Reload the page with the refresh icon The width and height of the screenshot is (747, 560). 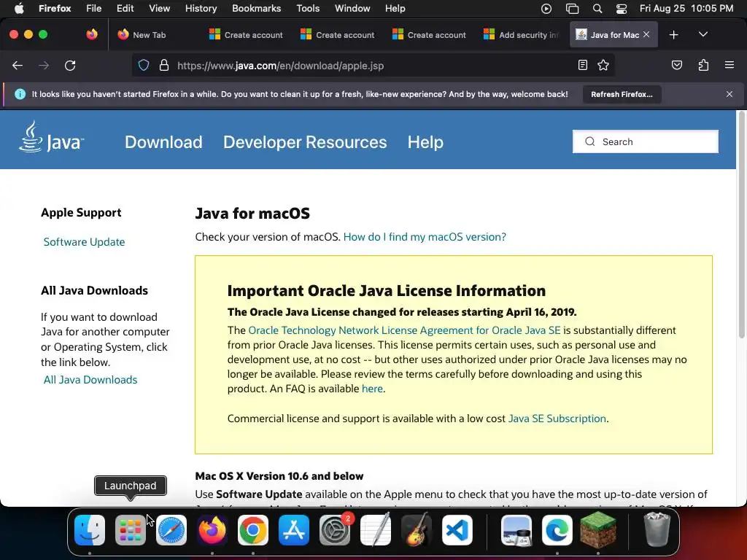(70, 66)
